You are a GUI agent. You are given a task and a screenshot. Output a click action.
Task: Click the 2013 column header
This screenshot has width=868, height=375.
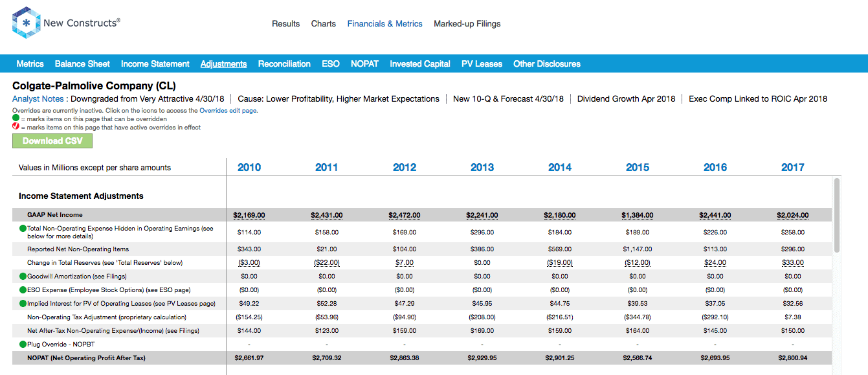[x=482, y=167]
